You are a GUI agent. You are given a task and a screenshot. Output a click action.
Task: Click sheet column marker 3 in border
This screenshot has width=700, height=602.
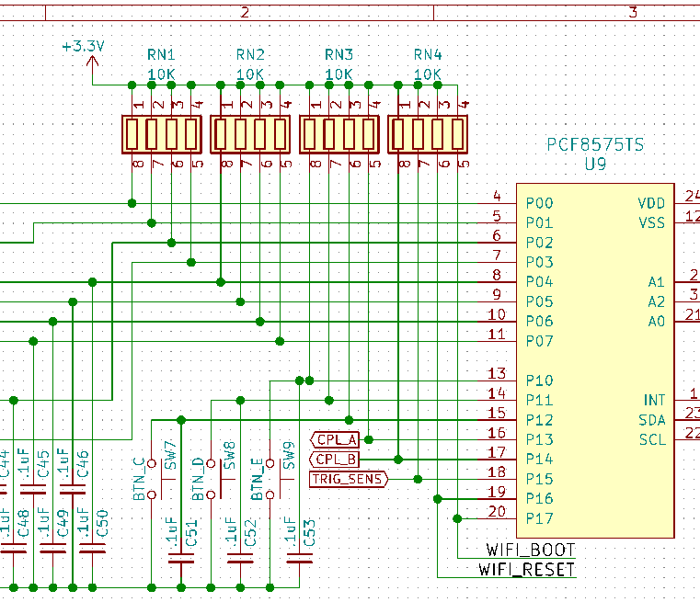click(633, 12)
